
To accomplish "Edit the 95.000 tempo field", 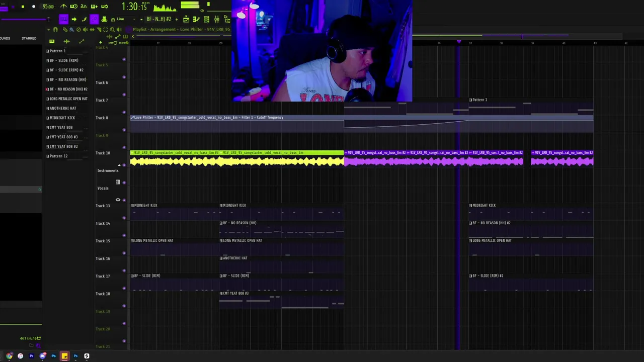I will click(x=48, y=7).
